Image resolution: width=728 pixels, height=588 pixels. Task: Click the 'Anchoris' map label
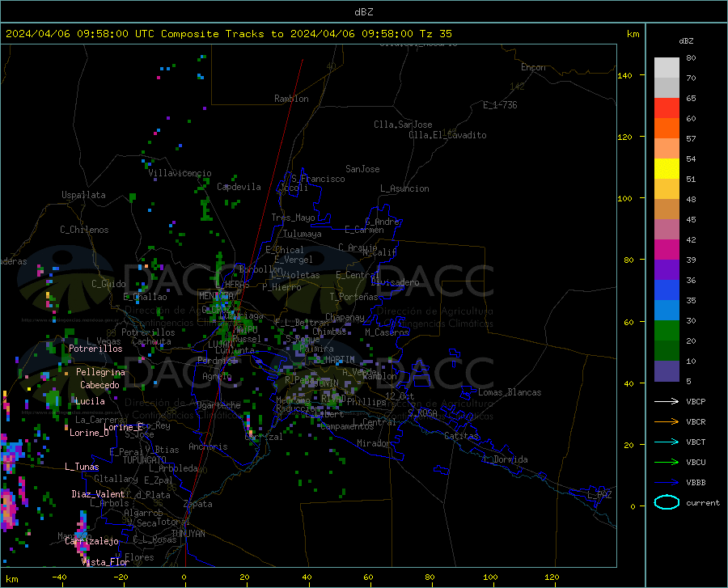click(208, 447)
